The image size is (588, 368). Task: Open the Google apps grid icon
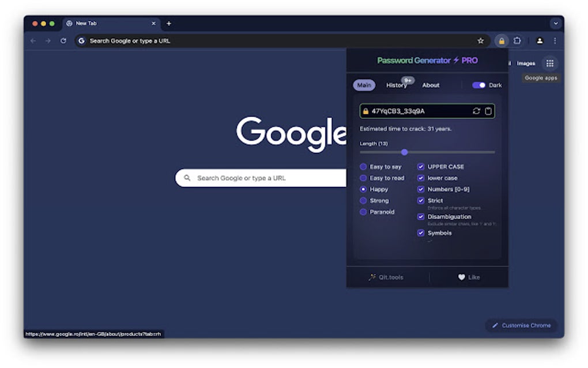pos(551,63)
